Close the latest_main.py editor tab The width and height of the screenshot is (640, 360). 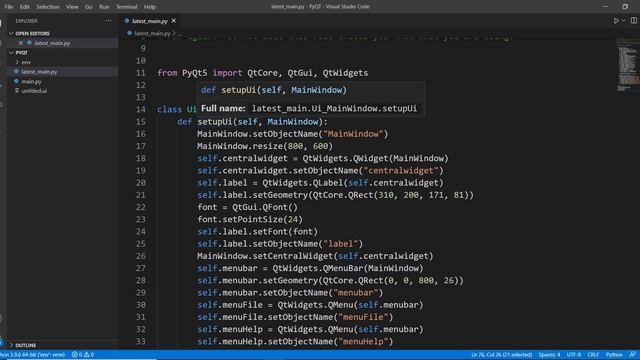coord(174,21)
